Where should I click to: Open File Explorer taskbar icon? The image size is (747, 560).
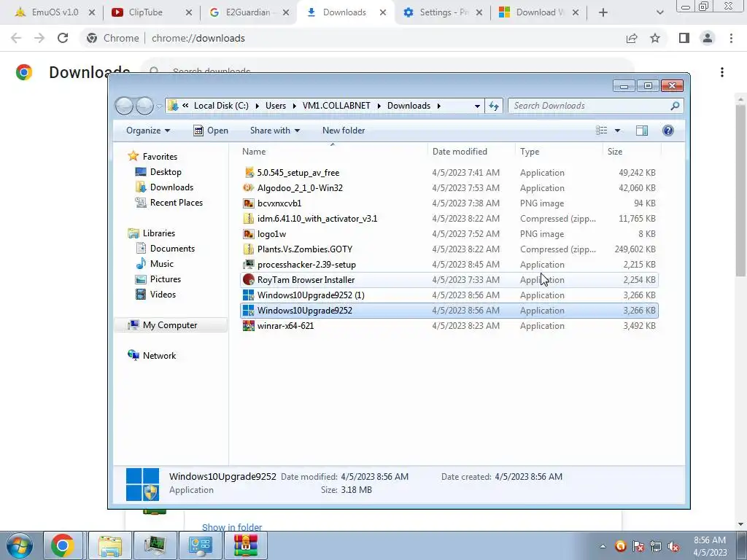click(111, 545)
